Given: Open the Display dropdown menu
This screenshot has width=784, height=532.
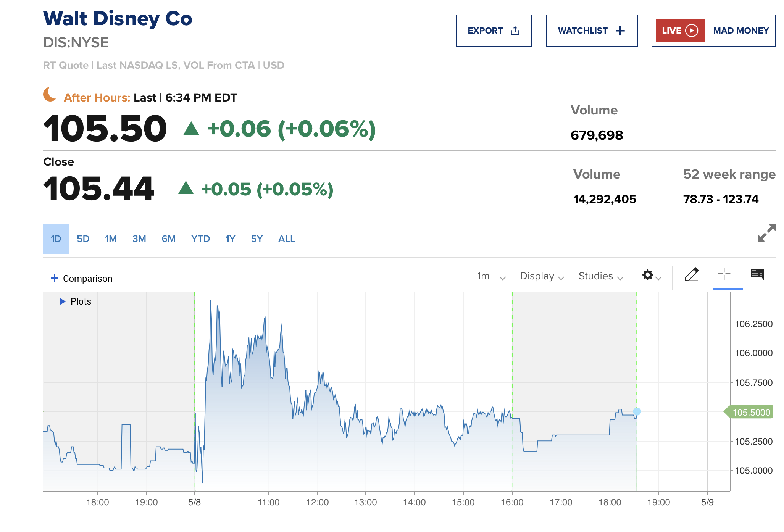Looking at the screenshot, I should [x=542, y=276].
